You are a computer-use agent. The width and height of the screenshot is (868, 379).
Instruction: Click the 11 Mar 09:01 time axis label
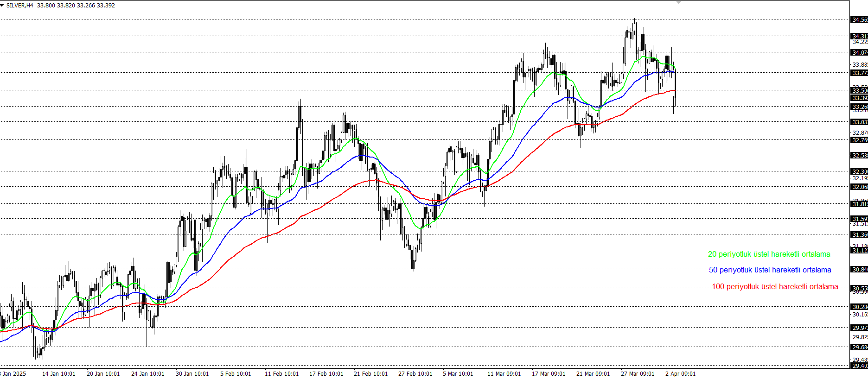(504, 373)
